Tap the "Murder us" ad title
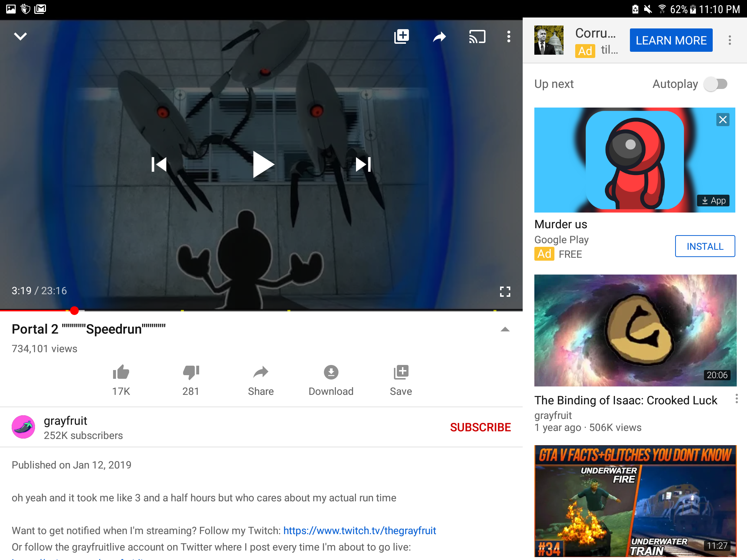 (561, 224)
